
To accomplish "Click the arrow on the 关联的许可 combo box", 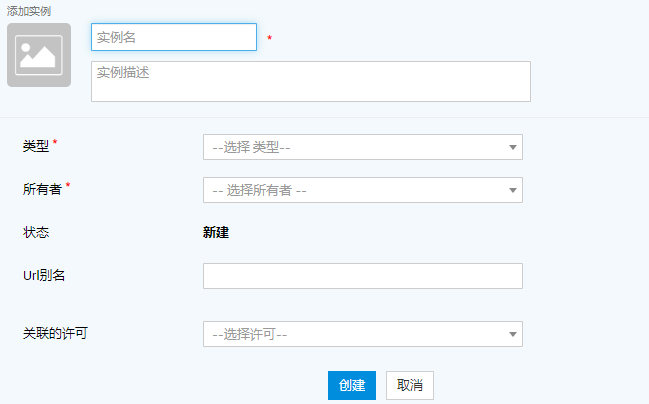I will click(x=512, y=334).
